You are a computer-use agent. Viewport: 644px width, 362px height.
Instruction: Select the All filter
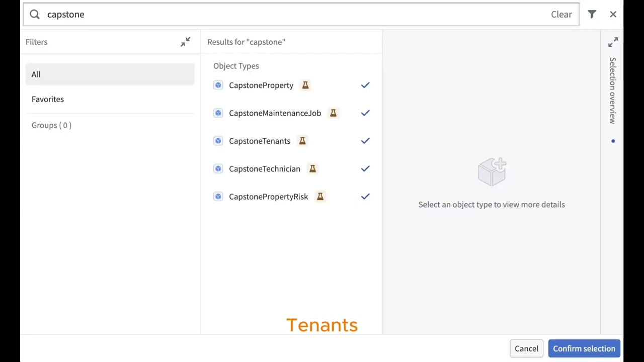(110, 74)
